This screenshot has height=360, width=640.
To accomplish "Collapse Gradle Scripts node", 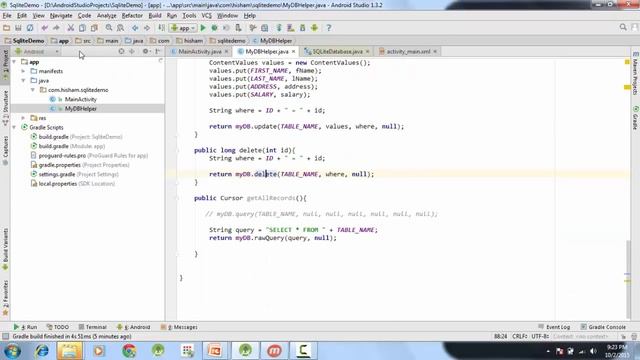I will click(14, 127).
